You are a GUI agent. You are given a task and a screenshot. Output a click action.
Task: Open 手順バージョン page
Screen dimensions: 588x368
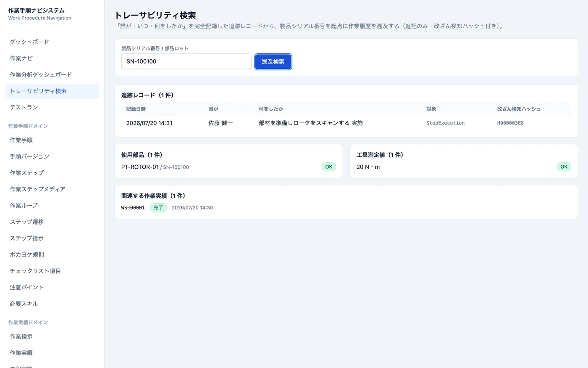click(52, 157)
